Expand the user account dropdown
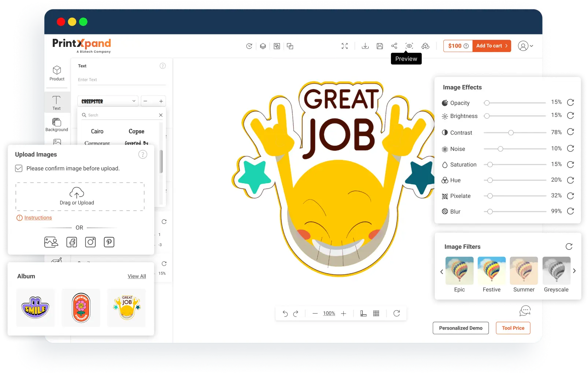The image size is (588, 374). pyautogui.click(x=525, y=46)
